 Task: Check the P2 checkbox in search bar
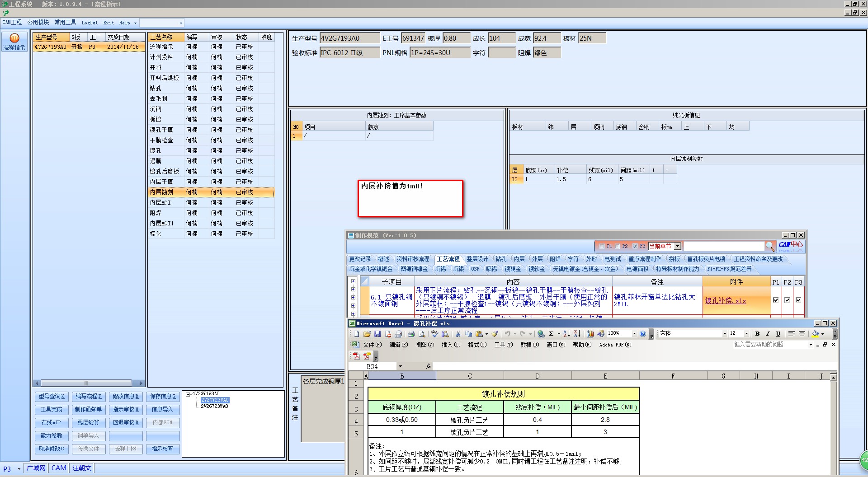[618, 246]
